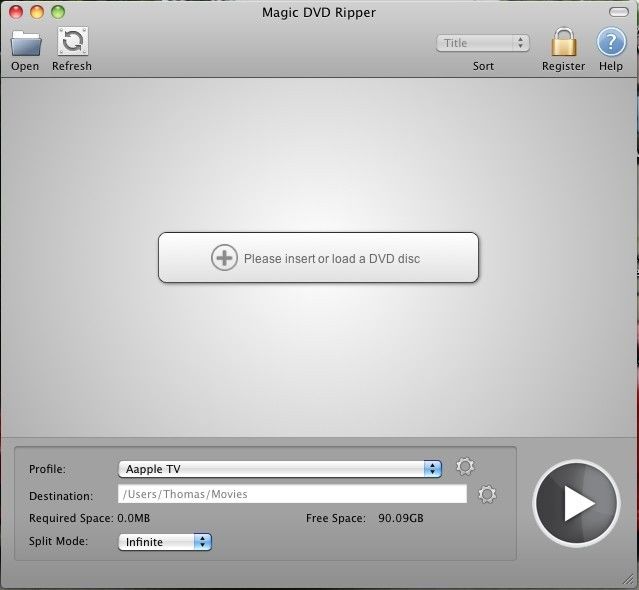This screenshot has height=590, width=639.
Task: Minimize the window with the yellow button
Action: point(37,12)
